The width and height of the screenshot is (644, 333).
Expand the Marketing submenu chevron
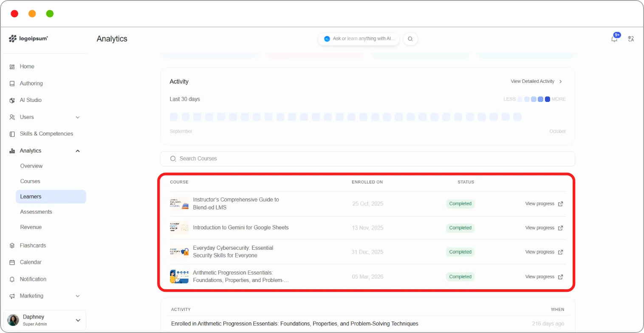point(78,296)
